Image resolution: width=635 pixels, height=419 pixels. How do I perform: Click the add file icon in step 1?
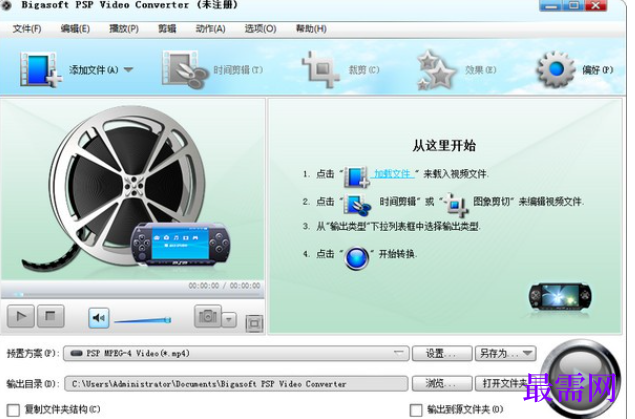[356, 177]
